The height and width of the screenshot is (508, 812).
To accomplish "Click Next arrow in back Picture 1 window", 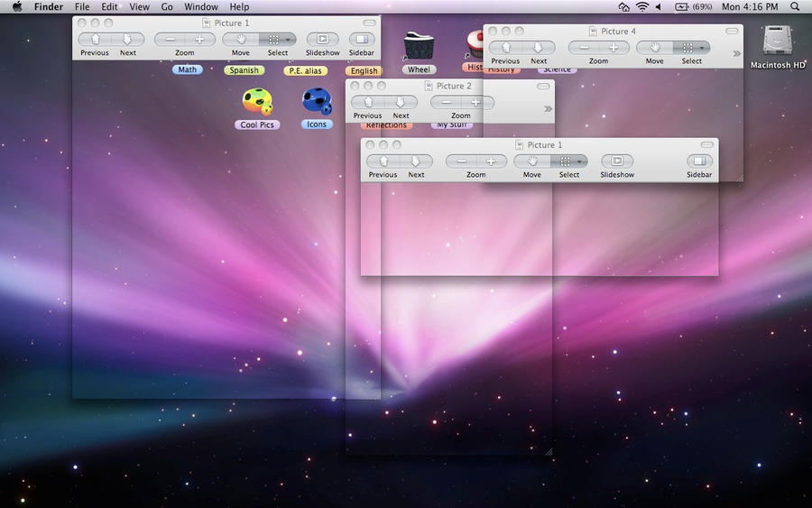I will [x=128, y=40].
